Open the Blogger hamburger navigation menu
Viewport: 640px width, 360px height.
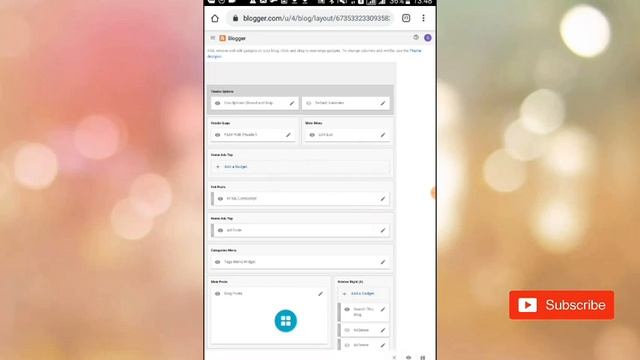coord(213,38)
